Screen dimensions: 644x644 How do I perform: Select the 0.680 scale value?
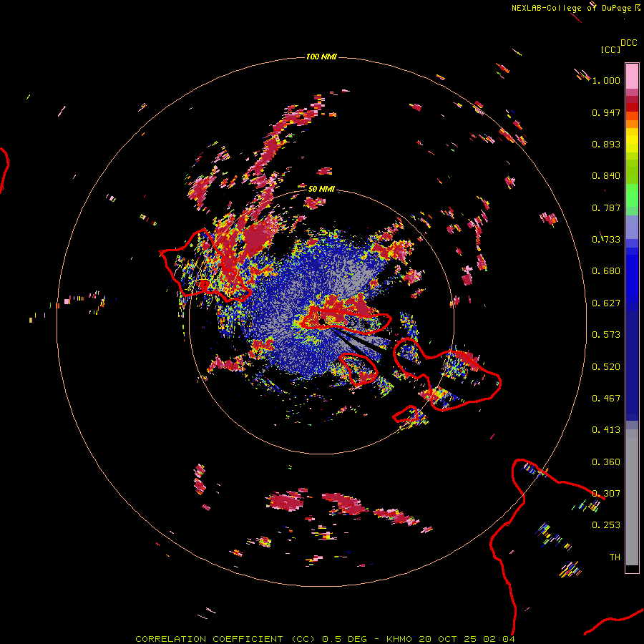(606, 271)
